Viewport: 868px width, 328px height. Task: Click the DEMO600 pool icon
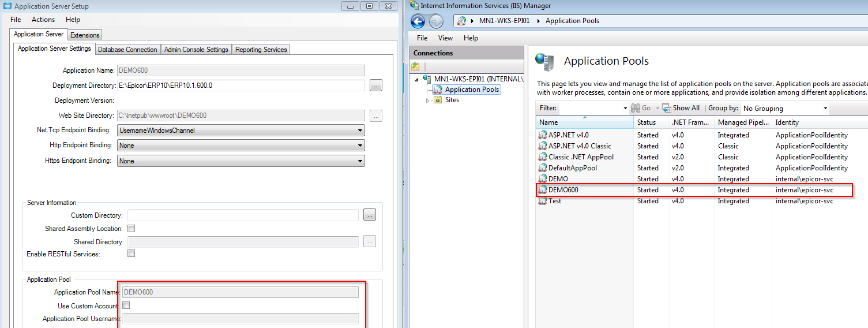pos(543,190)
